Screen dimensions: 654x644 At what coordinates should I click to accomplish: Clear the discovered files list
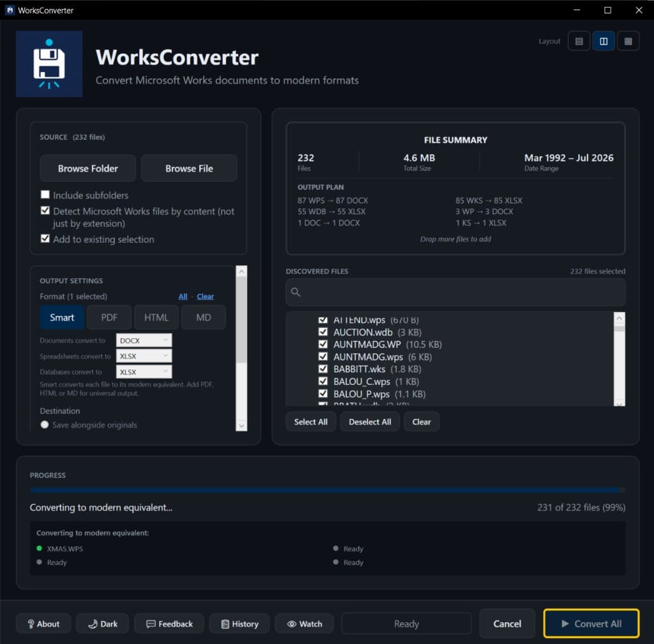(x=422, y=422)
